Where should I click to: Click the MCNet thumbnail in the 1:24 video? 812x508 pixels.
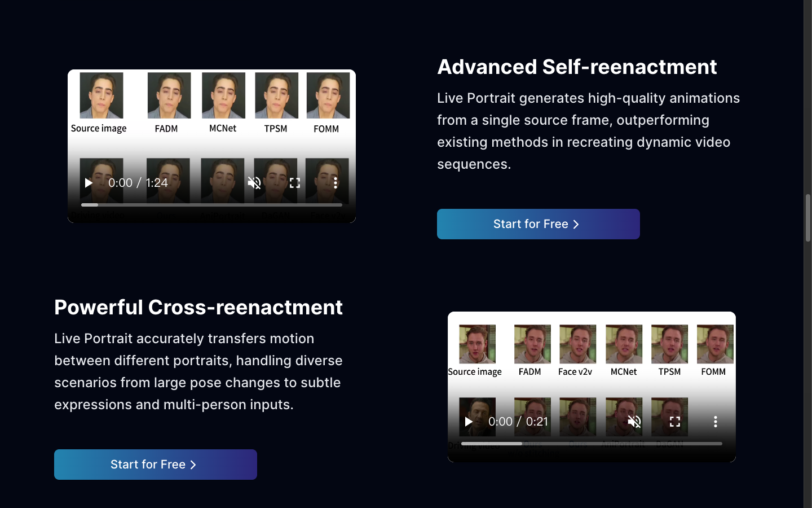click(x=224, y=95)
